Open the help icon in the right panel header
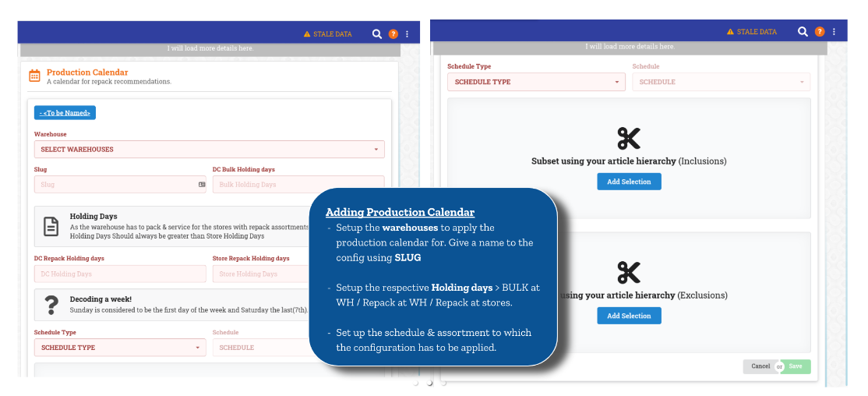The width and height of the screenshot is (868, 396). 820,32
